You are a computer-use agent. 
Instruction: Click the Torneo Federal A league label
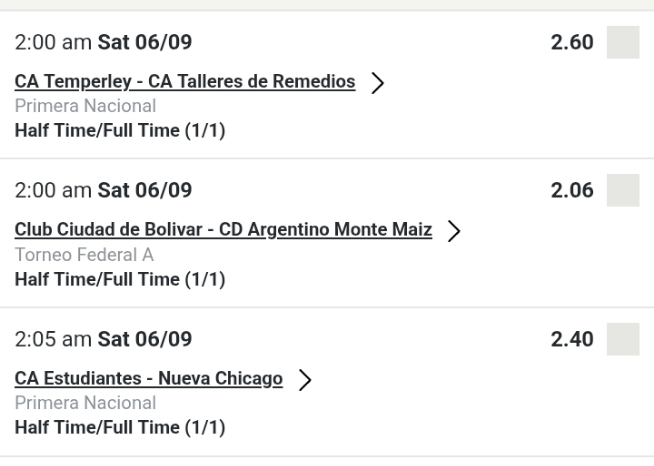pyautogui.click(x=85, y=255)
